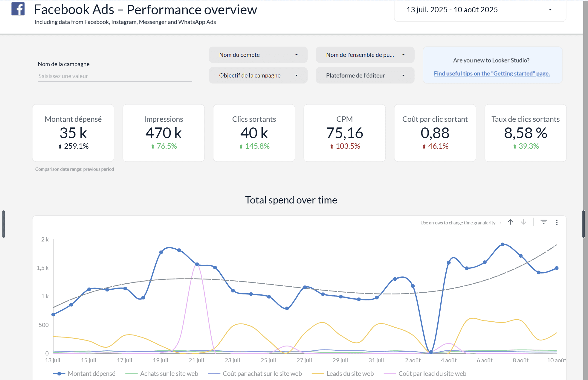
Task: Open the chart's three-dot options menu
Action: tap(557, 222)
